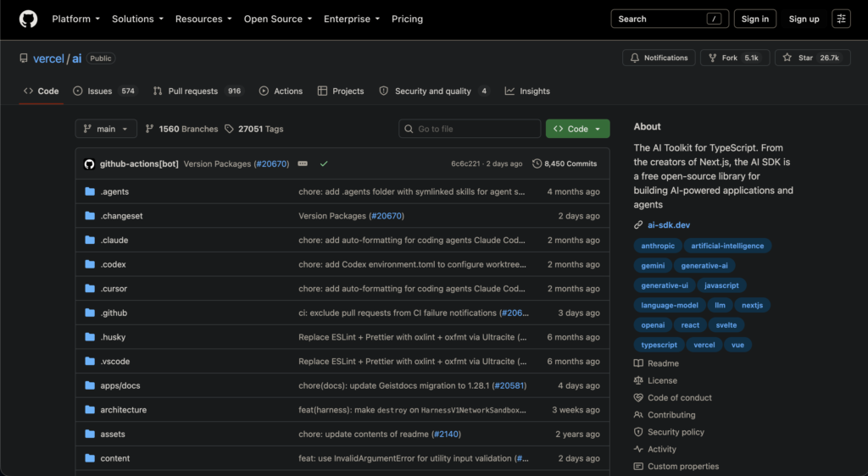Viewport: 868px width, 476px height.
Task: Click the Custom properties icon
Action: pyautogui.click(x=638, y=466)
